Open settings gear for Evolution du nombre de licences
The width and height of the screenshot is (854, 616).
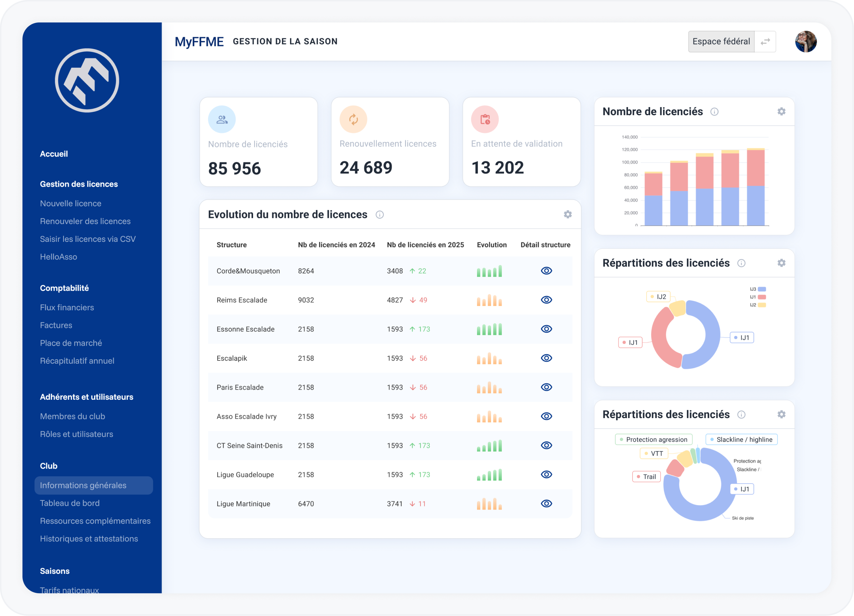[568, 214]
